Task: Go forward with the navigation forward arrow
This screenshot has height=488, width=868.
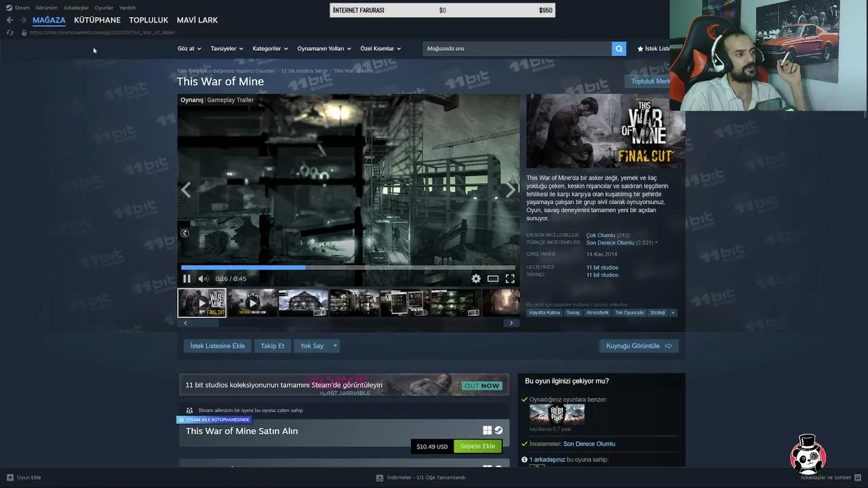Action: pyautogui.click(x=23, y=20)
